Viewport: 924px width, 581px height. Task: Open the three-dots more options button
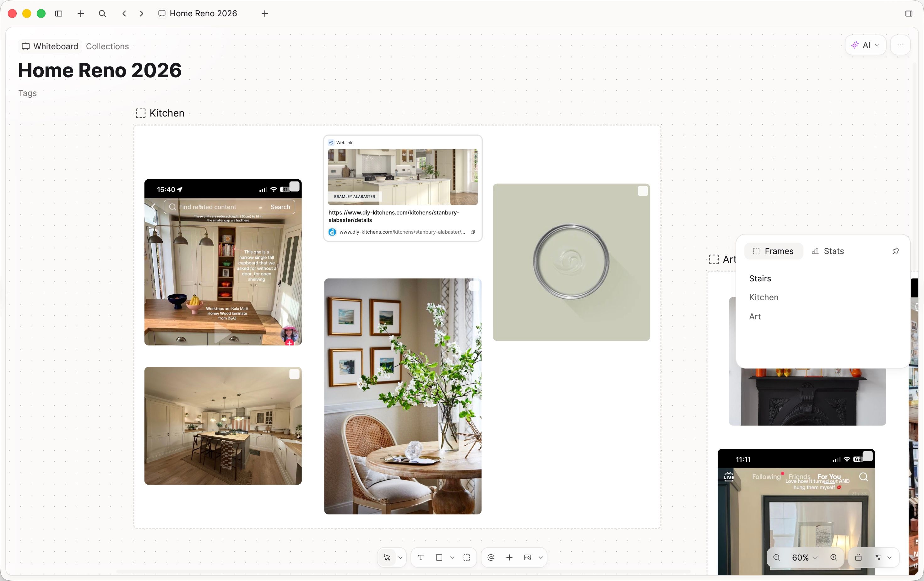tap(900, 45)
